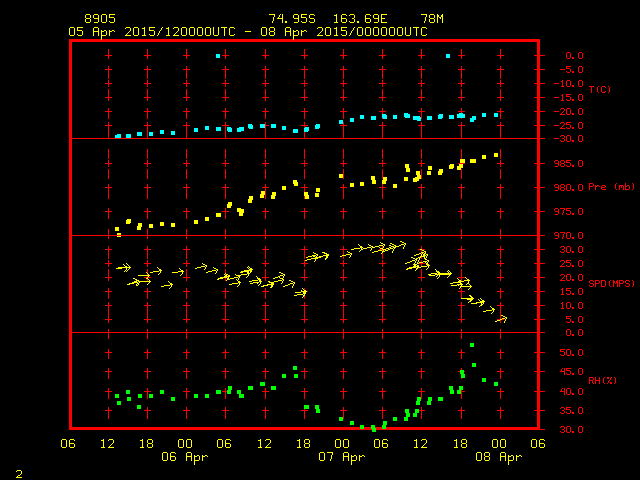Click the 15.0 wind speed tick label
The image size is (640, 480).
click(x=571, y=291)
